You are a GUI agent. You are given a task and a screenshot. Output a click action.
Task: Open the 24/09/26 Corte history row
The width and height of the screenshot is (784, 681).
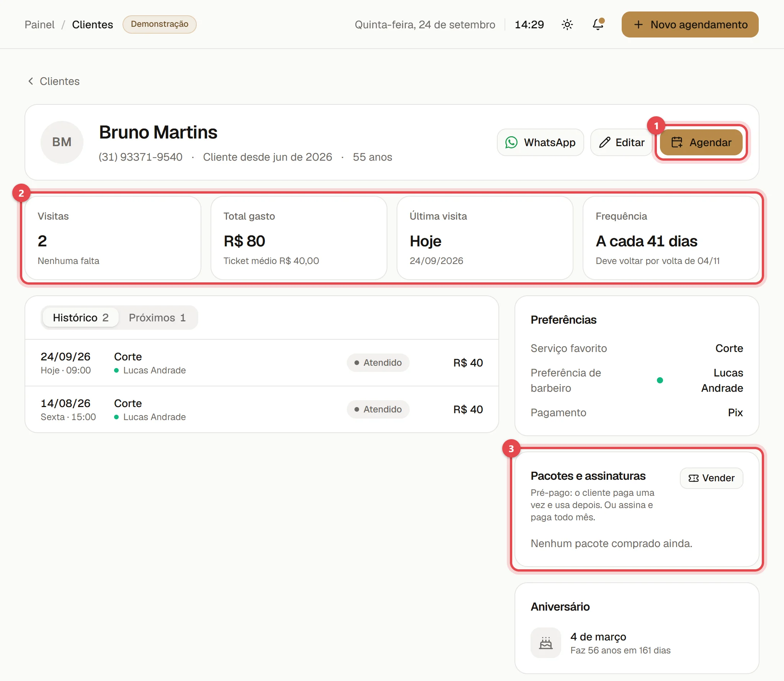pos(262,363)
